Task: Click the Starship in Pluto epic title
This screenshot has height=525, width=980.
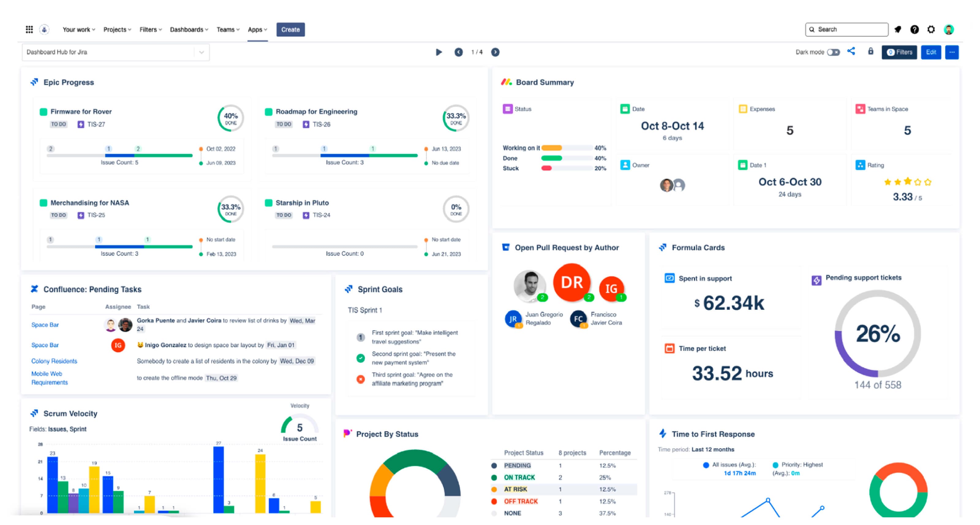Action: coord(302,203)
